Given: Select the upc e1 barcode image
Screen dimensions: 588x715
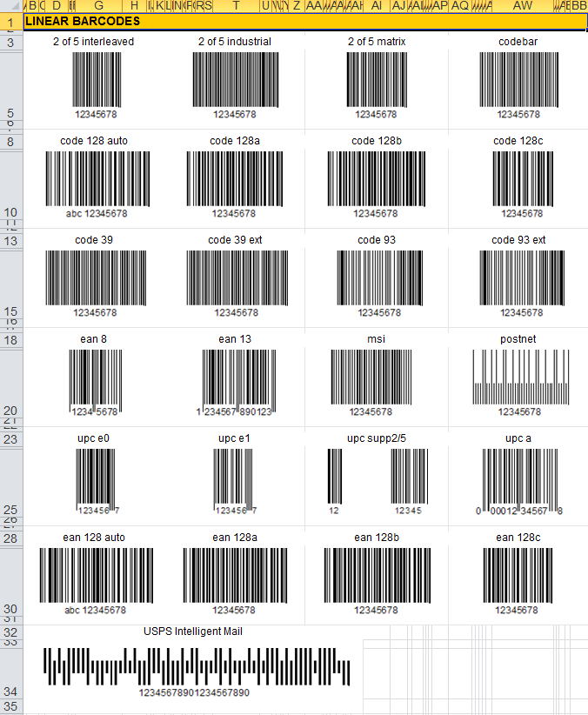Looking at the screenshot, I should [x=232, y=479].
